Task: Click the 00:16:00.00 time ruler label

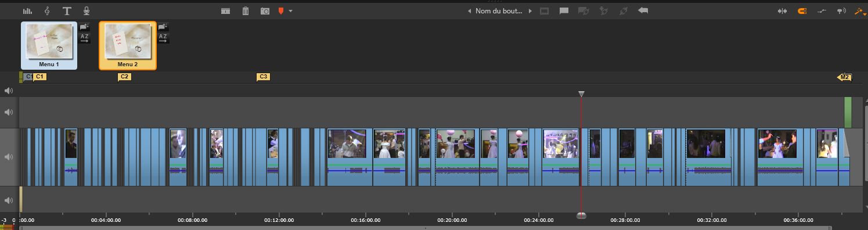Action: pos(366,220)
